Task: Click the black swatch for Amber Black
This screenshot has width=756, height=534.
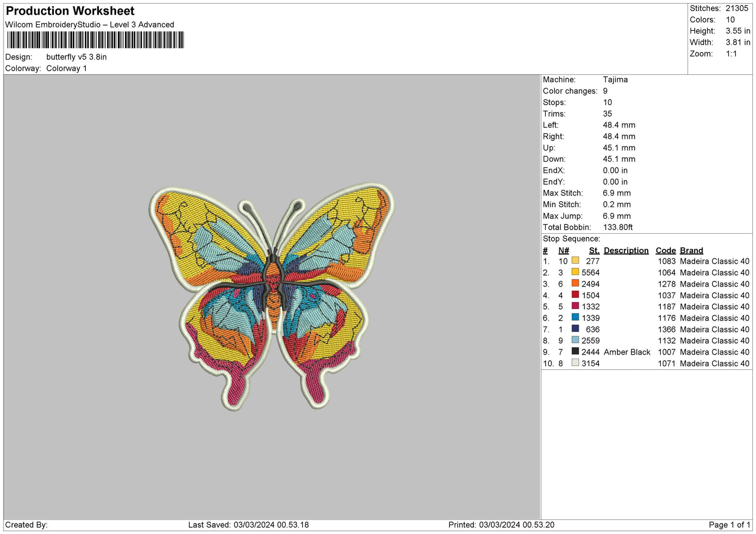Action: pos(575,351)
